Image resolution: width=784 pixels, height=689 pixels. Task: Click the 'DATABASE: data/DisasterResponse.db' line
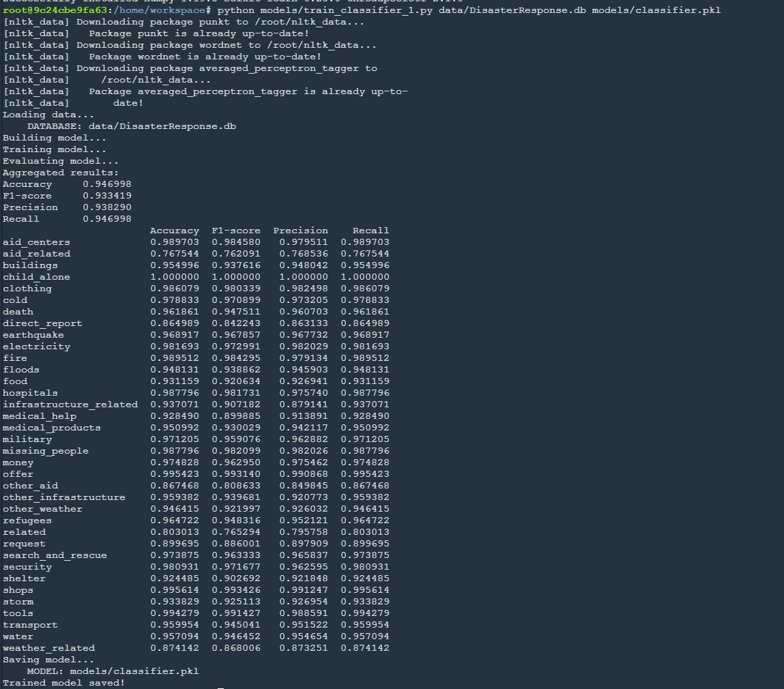(132, 126)
